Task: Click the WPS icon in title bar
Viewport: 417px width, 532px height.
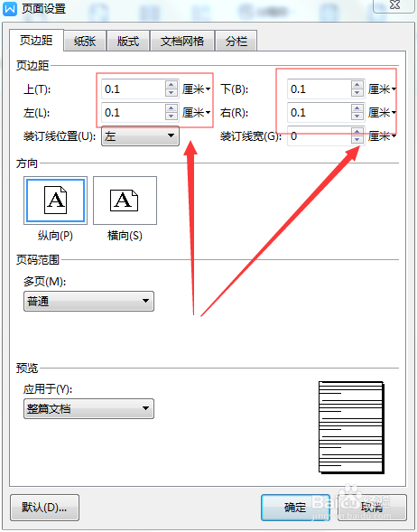Action: [10, 8]
